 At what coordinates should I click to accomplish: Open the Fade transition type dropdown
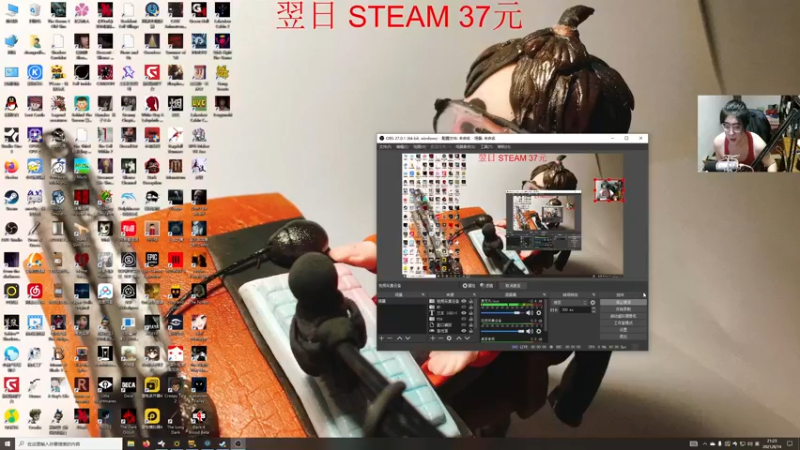coord(569,303)
